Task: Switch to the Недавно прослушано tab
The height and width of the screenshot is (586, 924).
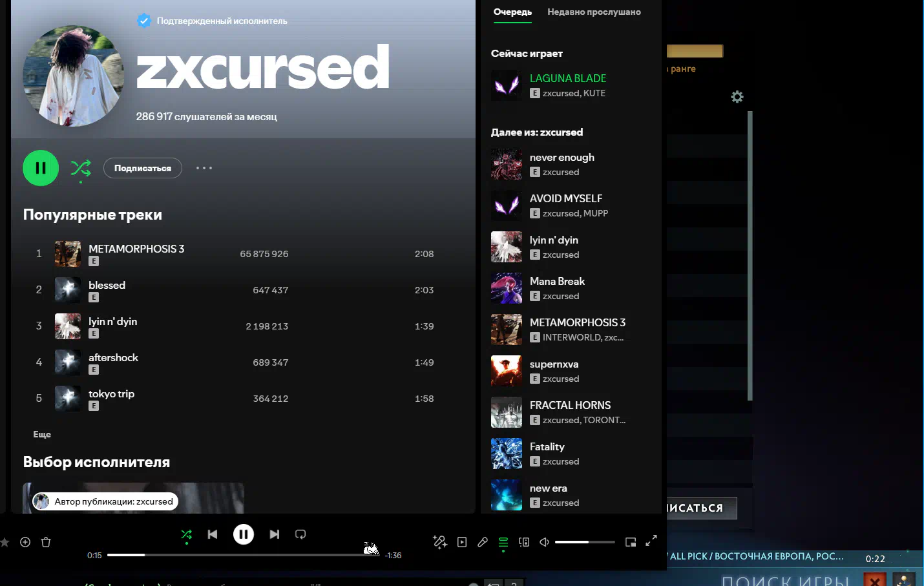Action: (x=594, y=12)
